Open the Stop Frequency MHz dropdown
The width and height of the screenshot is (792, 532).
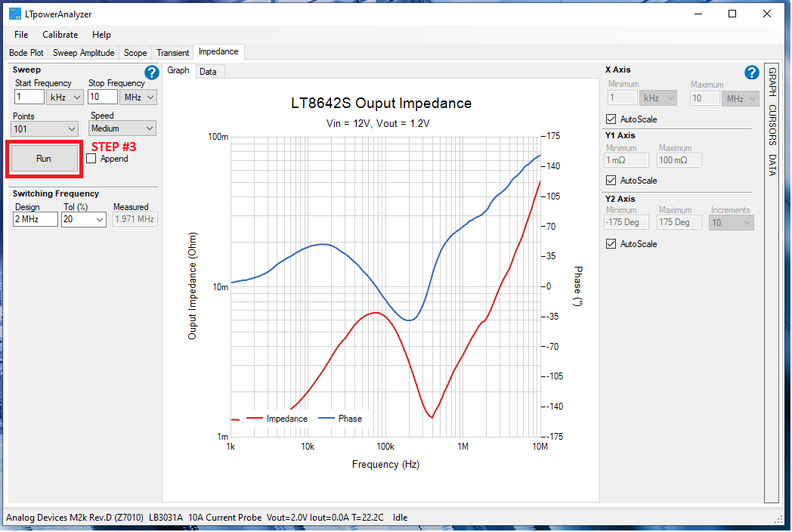(138, 97)
